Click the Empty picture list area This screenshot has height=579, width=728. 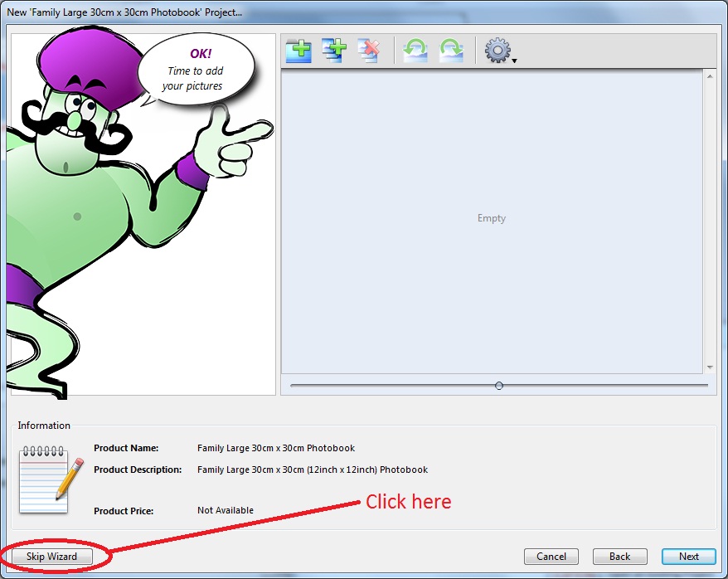pos(492,221)
